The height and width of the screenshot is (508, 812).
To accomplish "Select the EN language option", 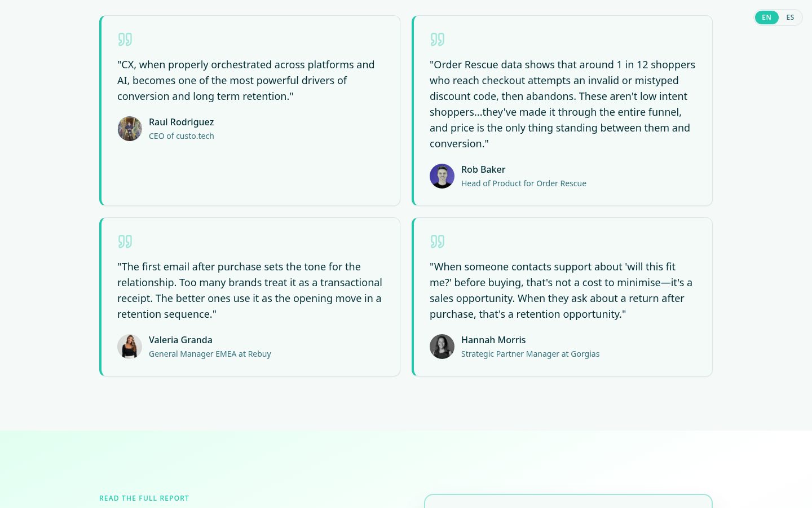I will click(x=766, y=17).
